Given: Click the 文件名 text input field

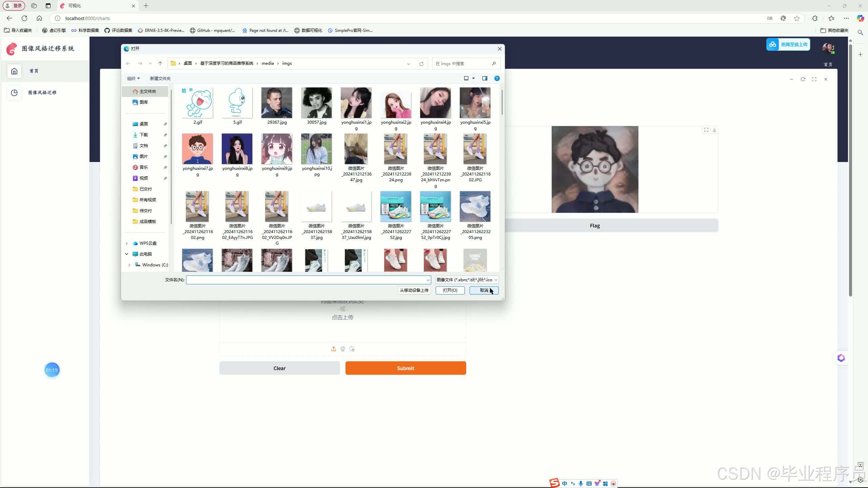Looking at the screenshot, I should (305, 280).
